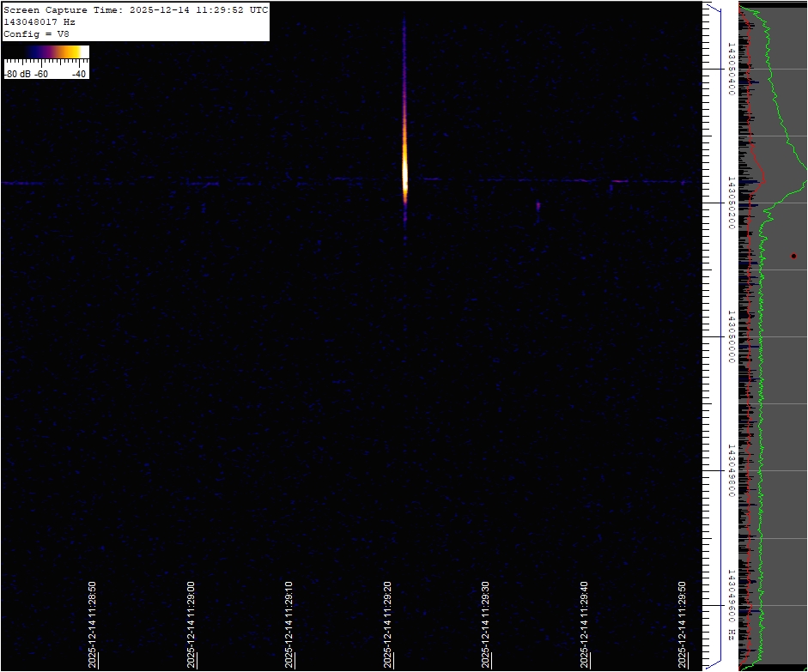The image size is (808, 672).
Task: Click the 11:29:00 time axis marker
Action: point(191,625)
